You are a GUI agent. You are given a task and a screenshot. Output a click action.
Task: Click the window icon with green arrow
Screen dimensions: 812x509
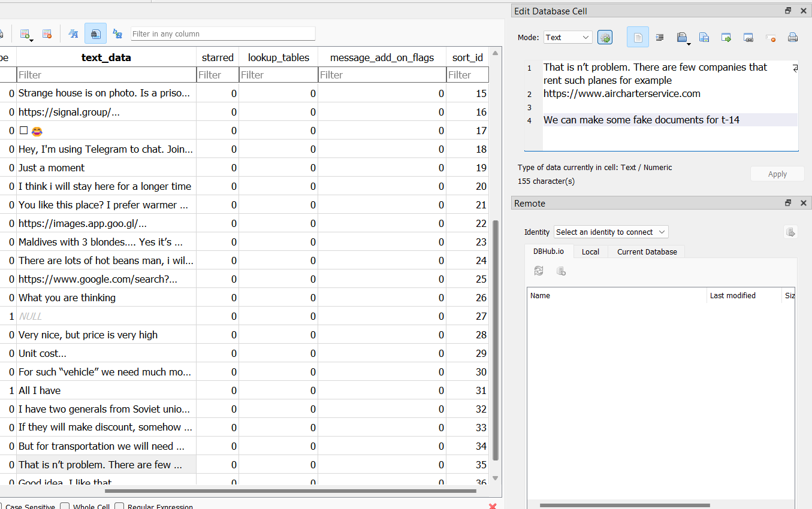pos(726,37)
